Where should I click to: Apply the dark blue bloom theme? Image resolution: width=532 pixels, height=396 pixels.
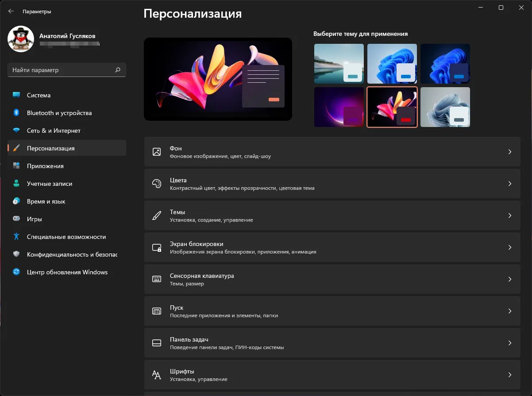(445, 64)
